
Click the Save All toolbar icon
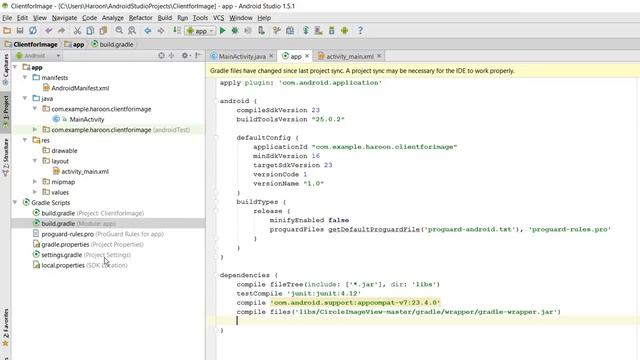click(20, 31)
